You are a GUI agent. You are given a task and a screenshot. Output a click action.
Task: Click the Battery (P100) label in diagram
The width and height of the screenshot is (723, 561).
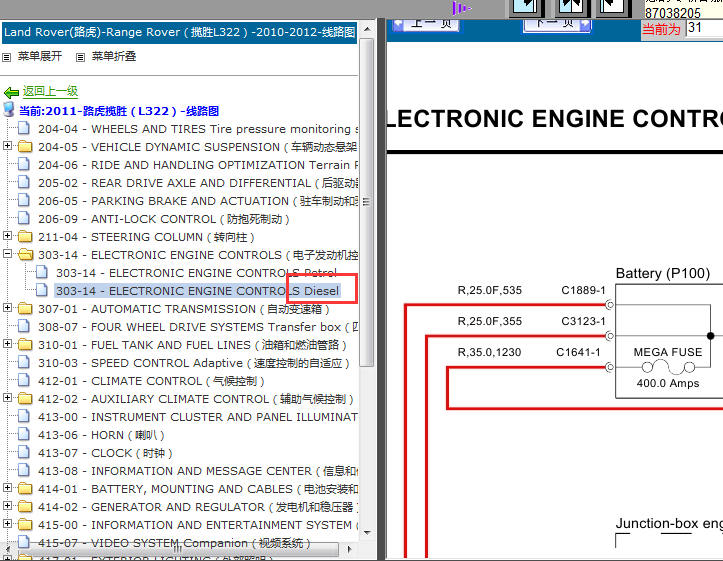click(x=663, y=273)
